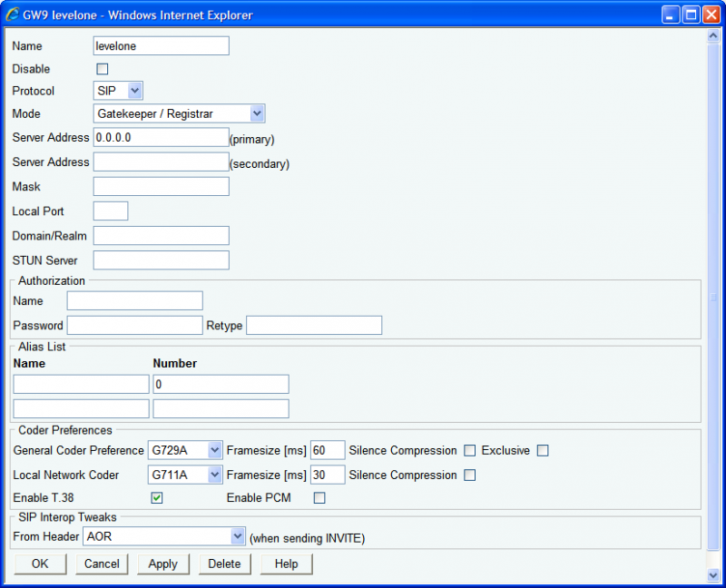Click the second Alias List Name field
726x588 pixels.
tap(81, 409)
